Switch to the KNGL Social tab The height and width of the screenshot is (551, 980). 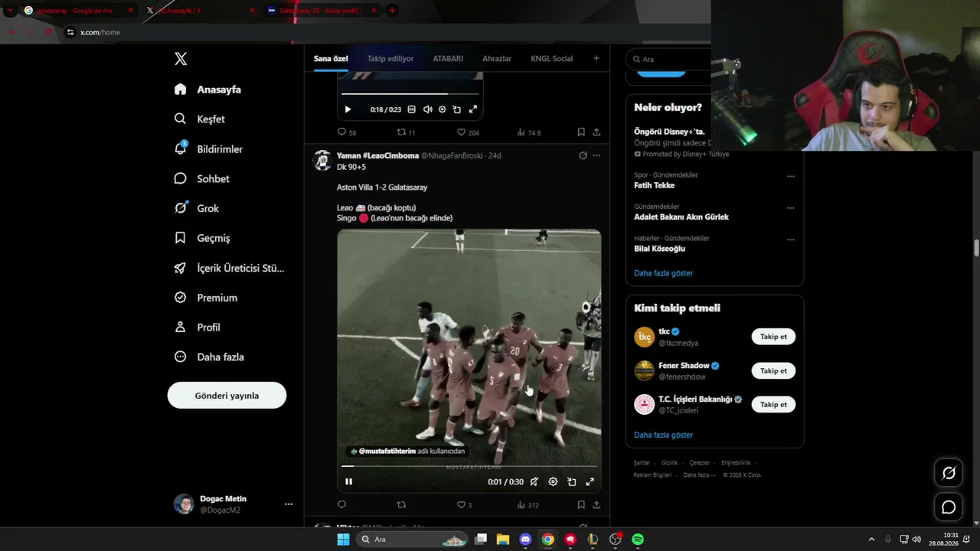coord(552,59)
